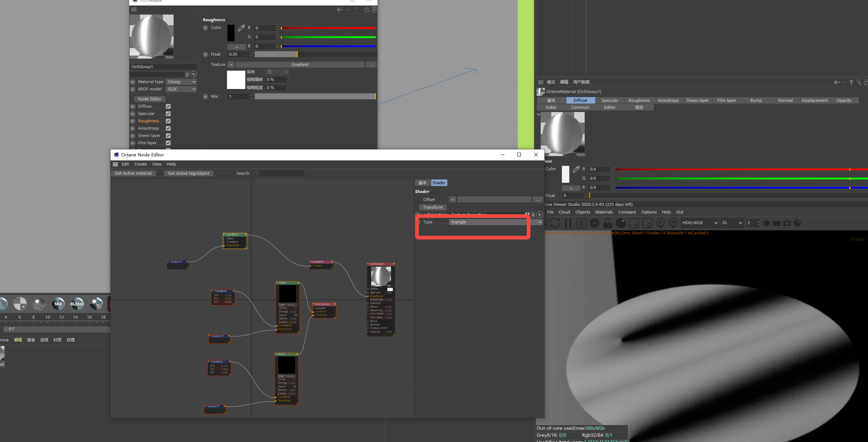Open the Materials menu in Live Viewer
868x442 pixels.
(604, 212)
